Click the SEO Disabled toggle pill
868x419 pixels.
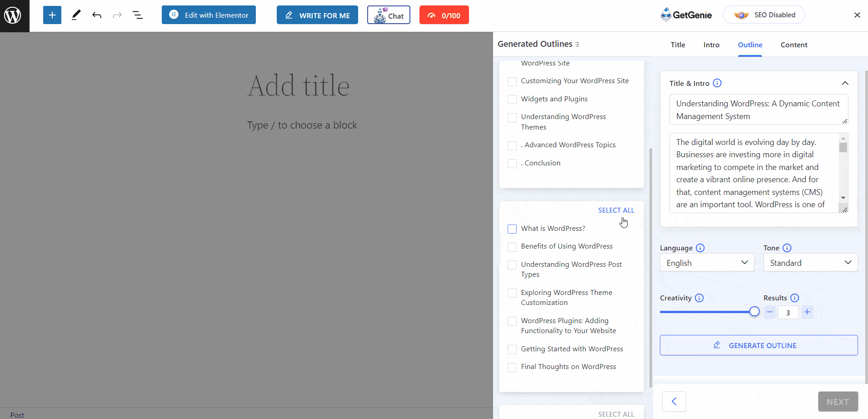point(764,15)
